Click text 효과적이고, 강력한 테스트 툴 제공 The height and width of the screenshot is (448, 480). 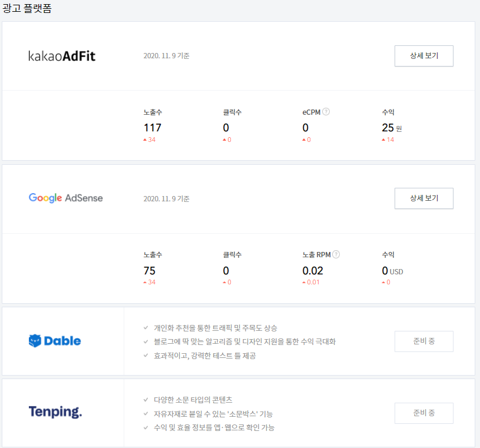205,356
